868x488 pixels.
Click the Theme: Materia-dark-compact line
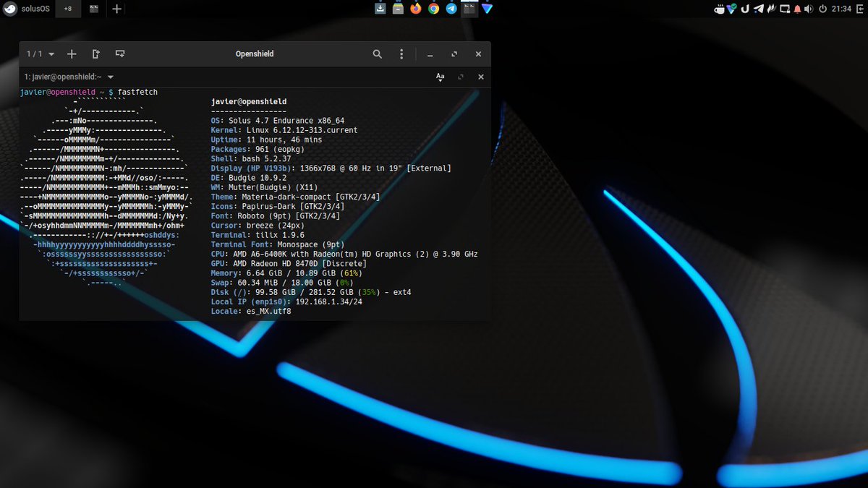point(295,197)
